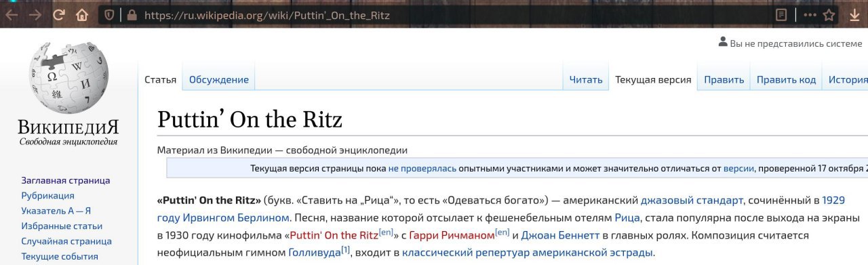
Task: Select the Читать tab
Action: [586, 79]
